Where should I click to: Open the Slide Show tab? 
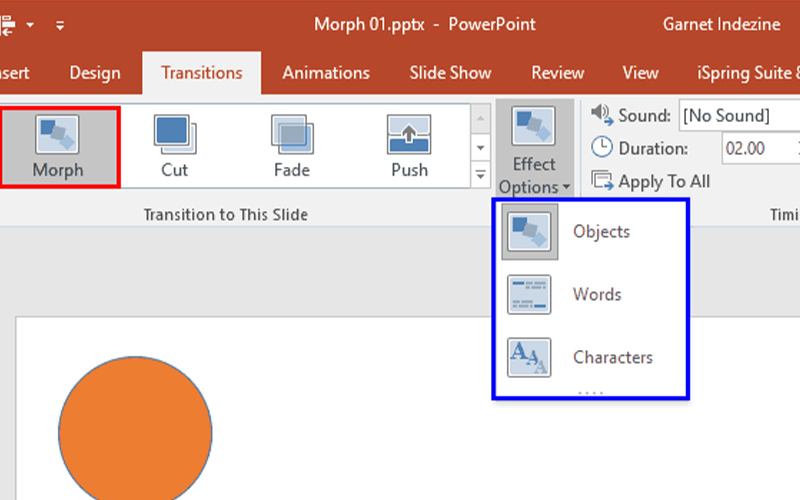click(x=450, y=73)
